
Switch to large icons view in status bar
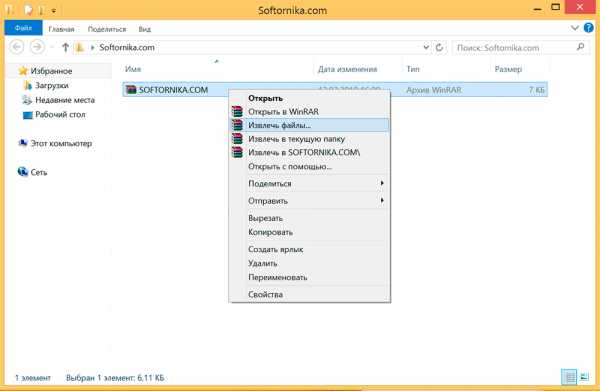point(584,377)
